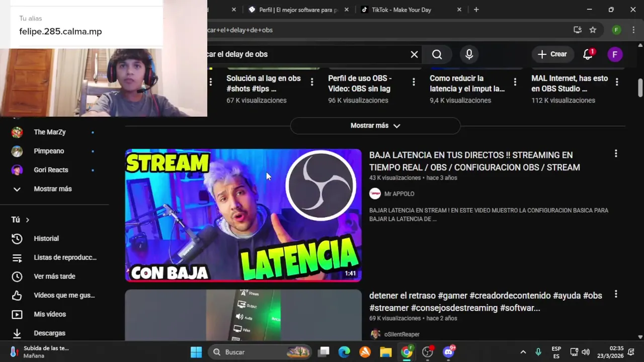Click the magnifying glass search button
Screen dimensions: 644x362
coord(437,54)
